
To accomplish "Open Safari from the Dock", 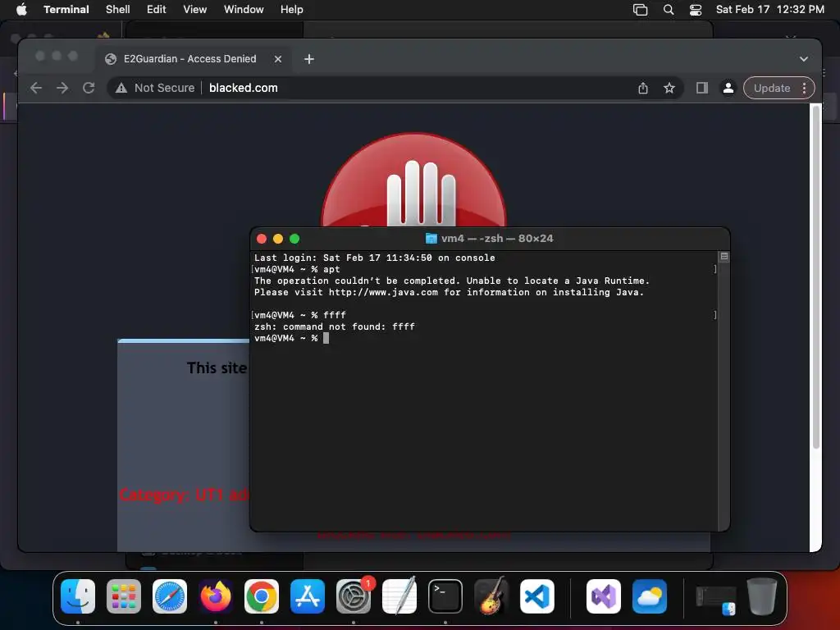I will tap(170, 596).
